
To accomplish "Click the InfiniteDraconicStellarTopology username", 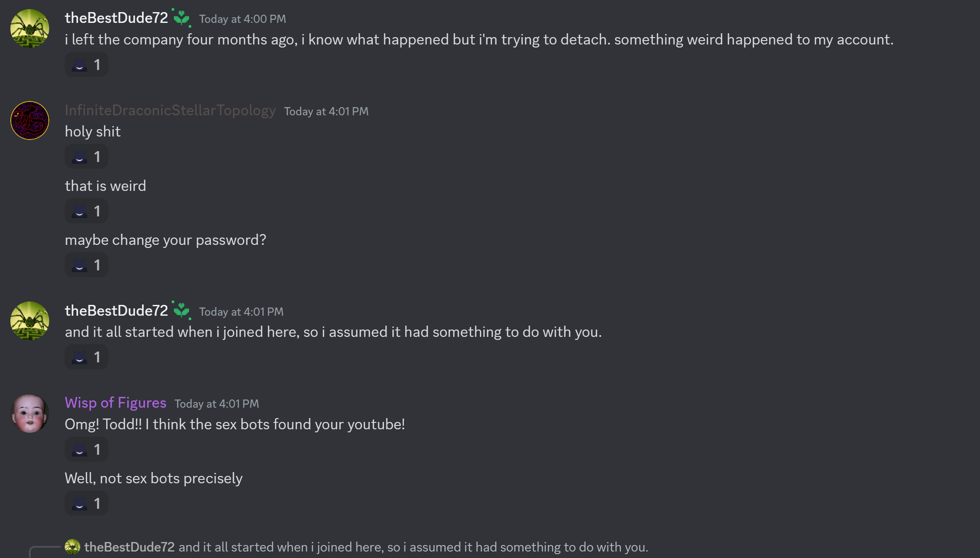I will coord(170,111).
